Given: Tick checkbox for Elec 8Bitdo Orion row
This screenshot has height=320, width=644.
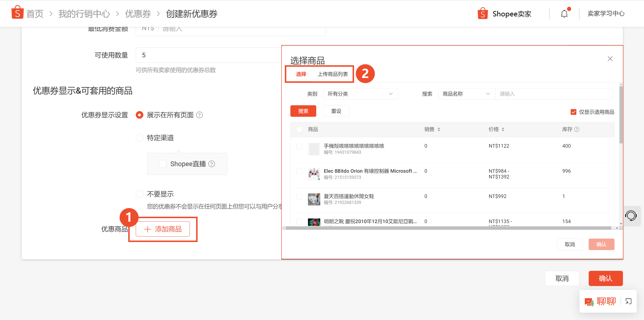Looking at the screenshot, I should tap(299, 171).
